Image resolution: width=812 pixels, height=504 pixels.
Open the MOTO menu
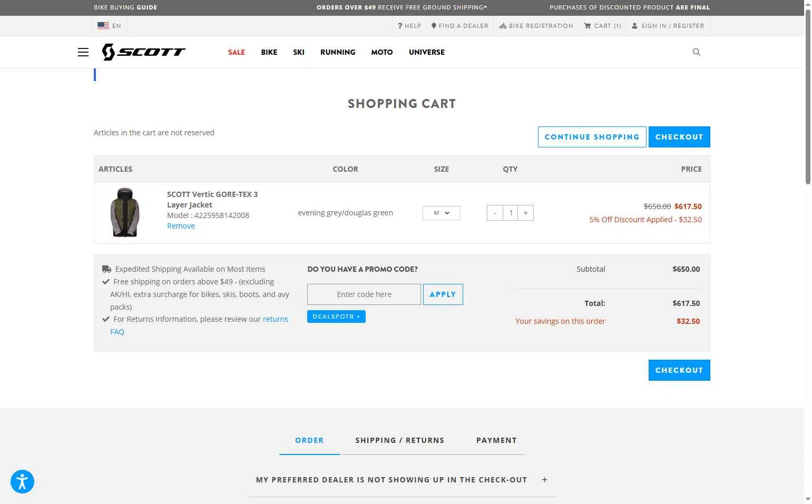tap(382, 52)
